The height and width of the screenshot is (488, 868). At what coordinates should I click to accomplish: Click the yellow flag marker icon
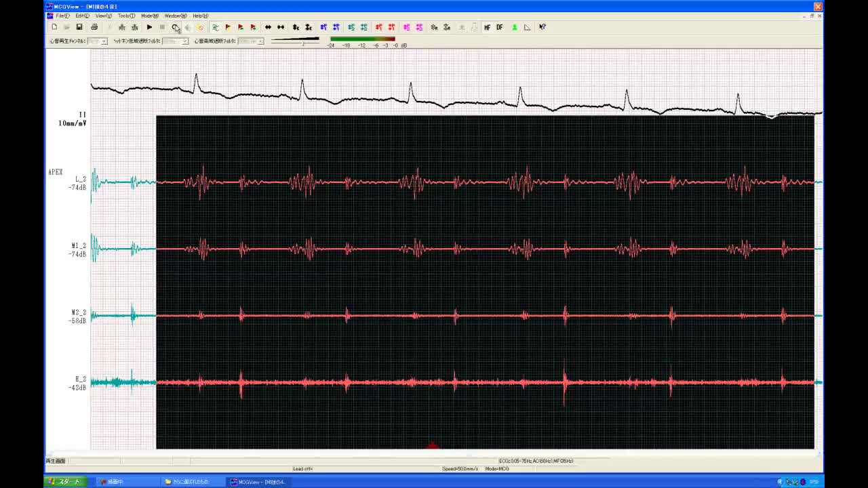pyautogui.click(x=228, y=27)
